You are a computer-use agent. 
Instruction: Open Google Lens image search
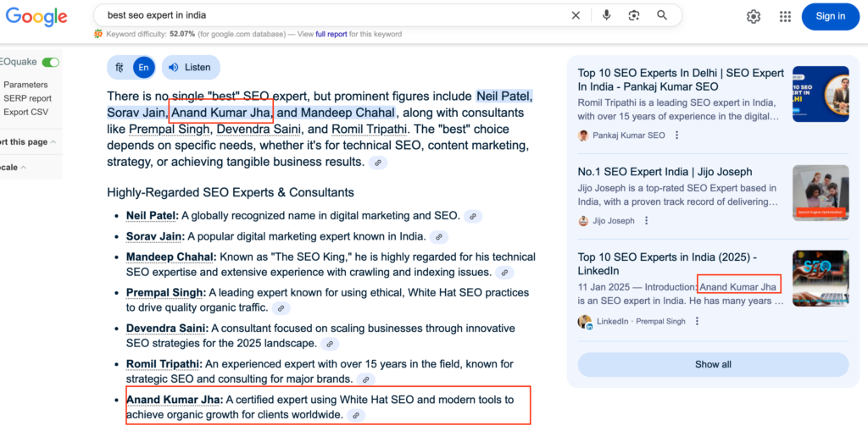pos(634,15)
